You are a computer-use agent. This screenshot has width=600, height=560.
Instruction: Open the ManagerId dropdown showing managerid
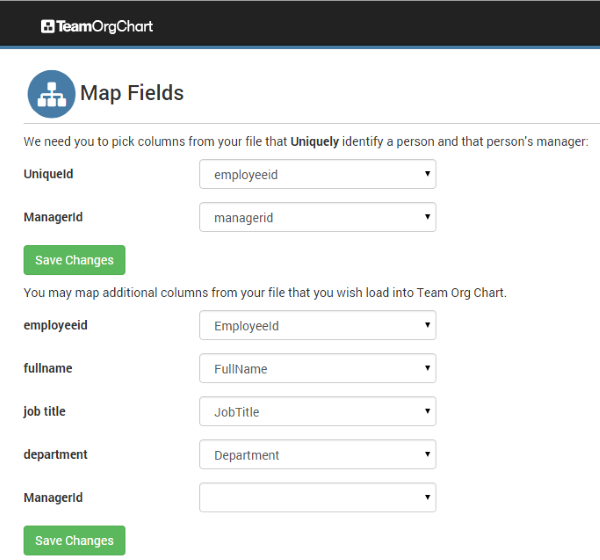(x=317, y=217)
